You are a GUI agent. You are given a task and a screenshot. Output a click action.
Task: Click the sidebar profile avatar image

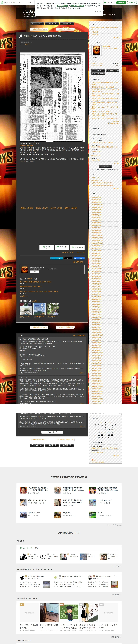[96, 50]
